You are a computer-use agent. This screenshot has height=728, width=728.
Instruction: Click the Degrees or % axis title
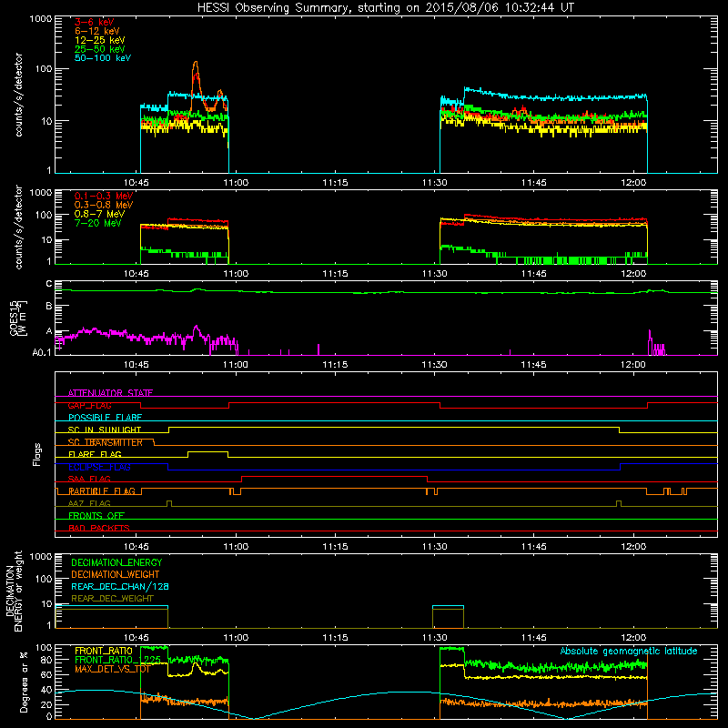(24, 682)
